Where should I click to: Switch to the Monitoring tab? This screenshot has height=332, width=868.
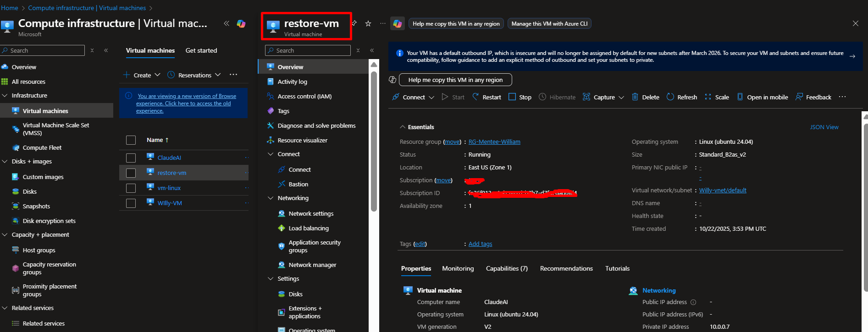pos(458,269)
